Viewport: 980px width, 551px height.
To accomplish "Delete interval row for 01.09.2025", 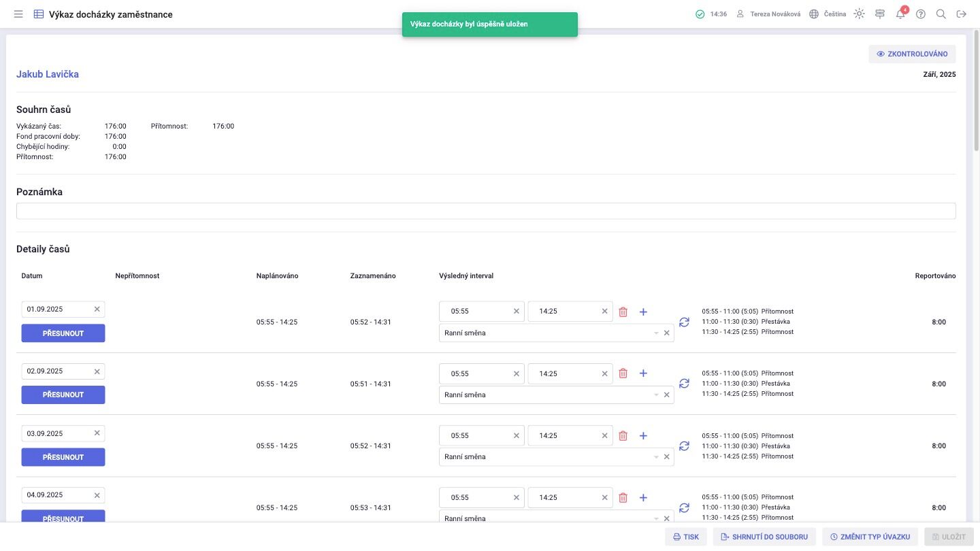I will (x=623, y=312).
